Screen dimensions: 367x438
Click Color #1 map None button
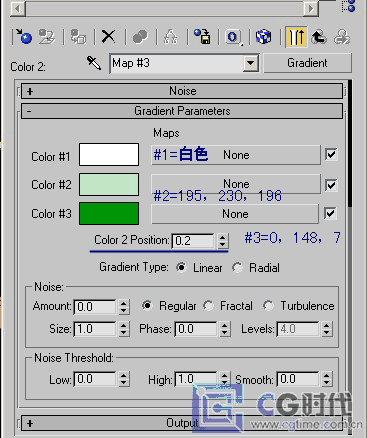point(236,155)
